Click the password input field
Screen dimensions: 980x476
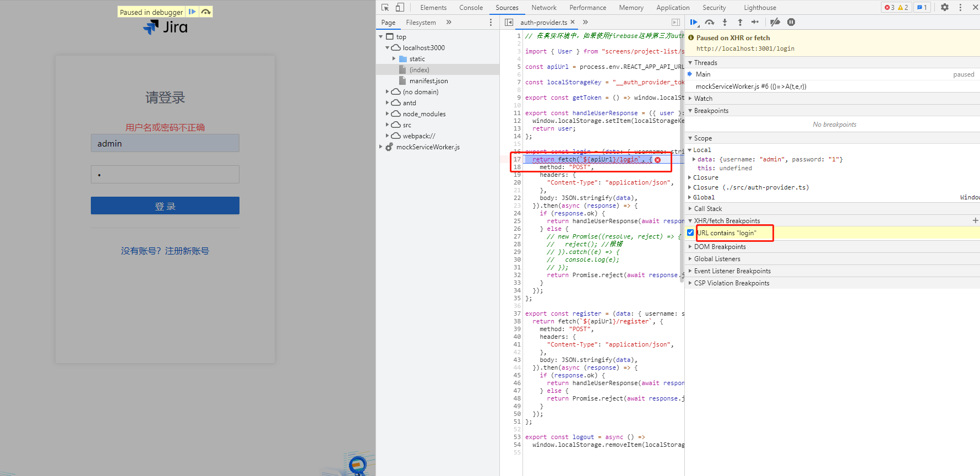pyautogui.click(x=165, y=174)
